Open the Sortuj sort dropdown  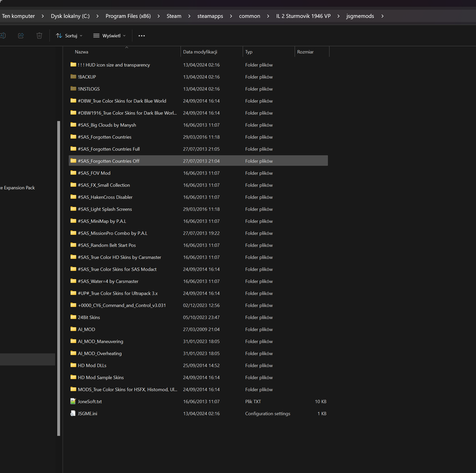69,36
